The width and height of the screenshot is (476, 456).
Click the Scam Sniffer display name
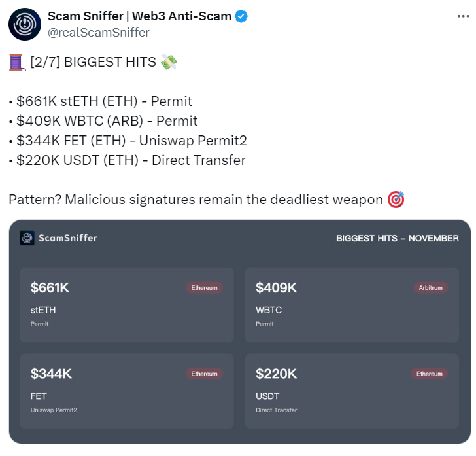[140, 16]
